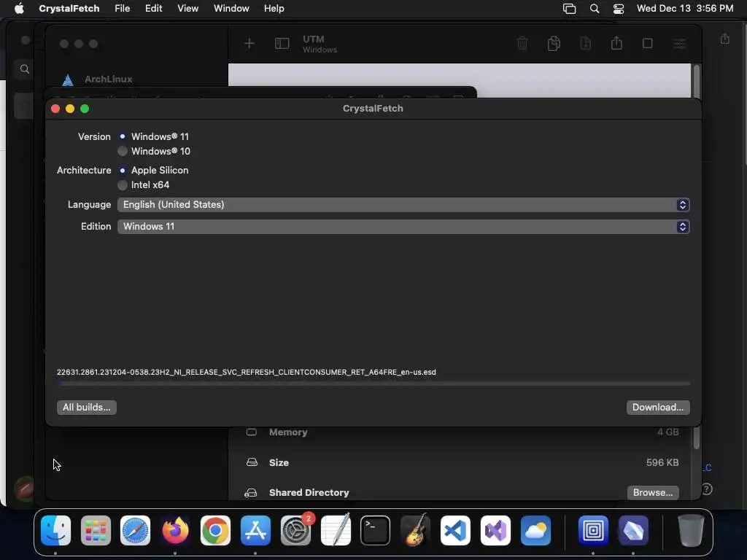Click the download progress bar in CrystalFetch

pyautogui.click(x=373, y=384)
